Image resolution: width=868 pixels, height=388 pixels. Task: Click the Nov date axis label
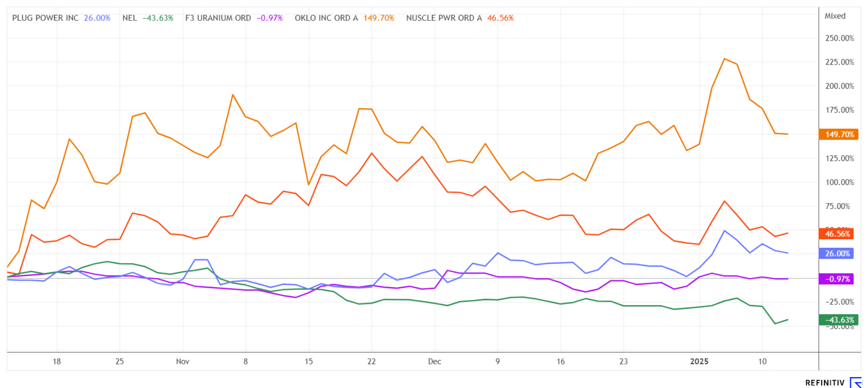tap(183, 361)
